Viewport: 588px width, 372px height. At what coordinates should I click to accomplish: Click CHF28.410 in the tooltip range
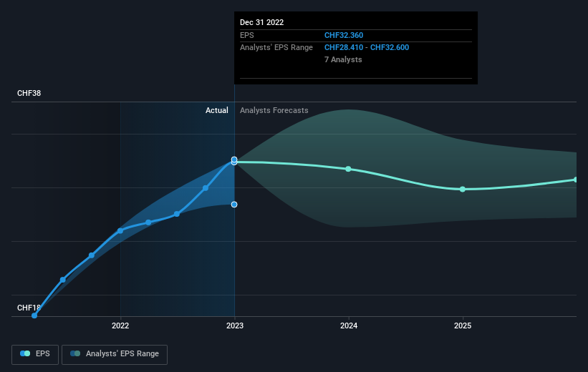click(x=344, y=48)
